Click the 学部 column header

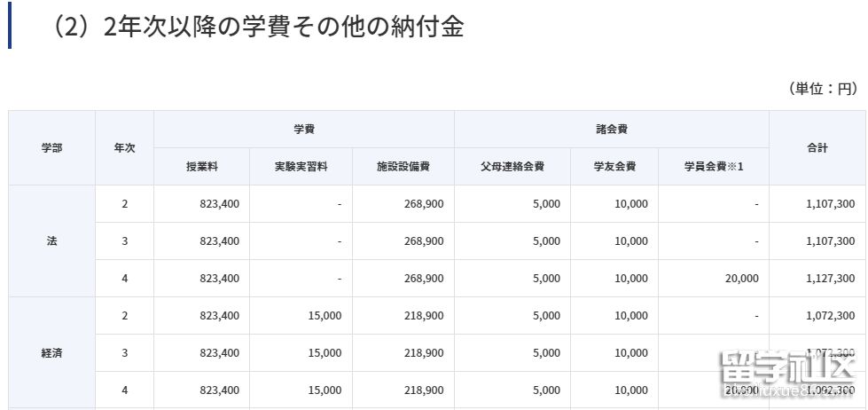click(x=51, y=148)
